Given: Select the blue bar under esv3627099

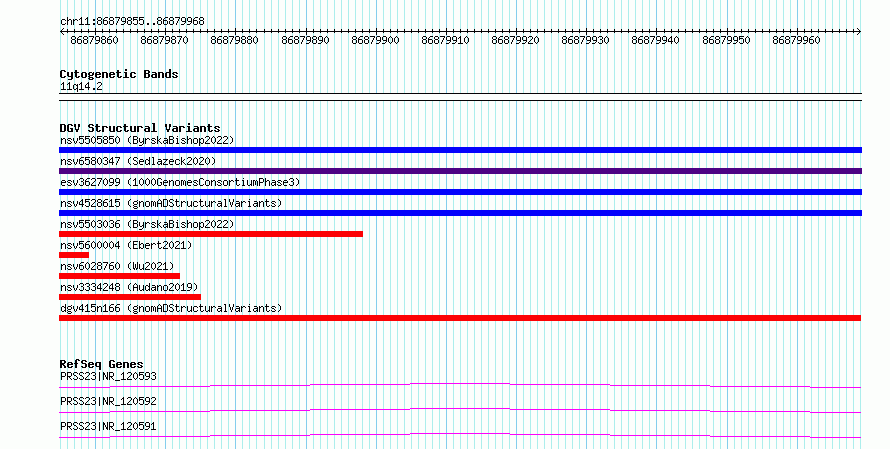Looking at the screenshot, I should [460, 192].
